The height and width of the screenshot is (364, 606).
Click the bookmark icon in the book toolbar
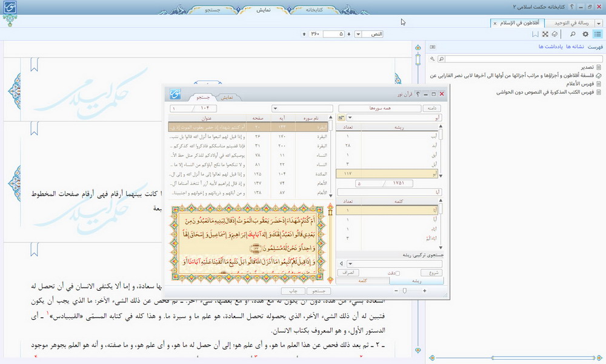click(x=535, y=34)
